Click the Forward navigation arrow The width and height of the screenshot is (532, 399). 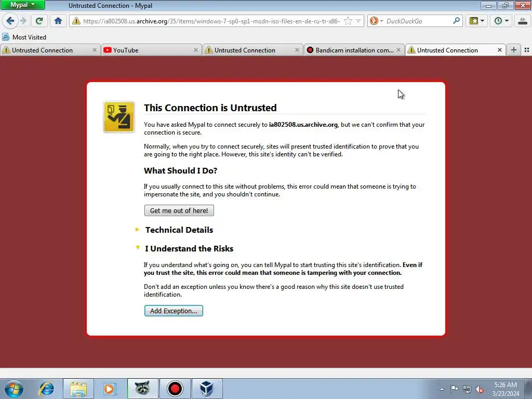(x=23, y=21)
